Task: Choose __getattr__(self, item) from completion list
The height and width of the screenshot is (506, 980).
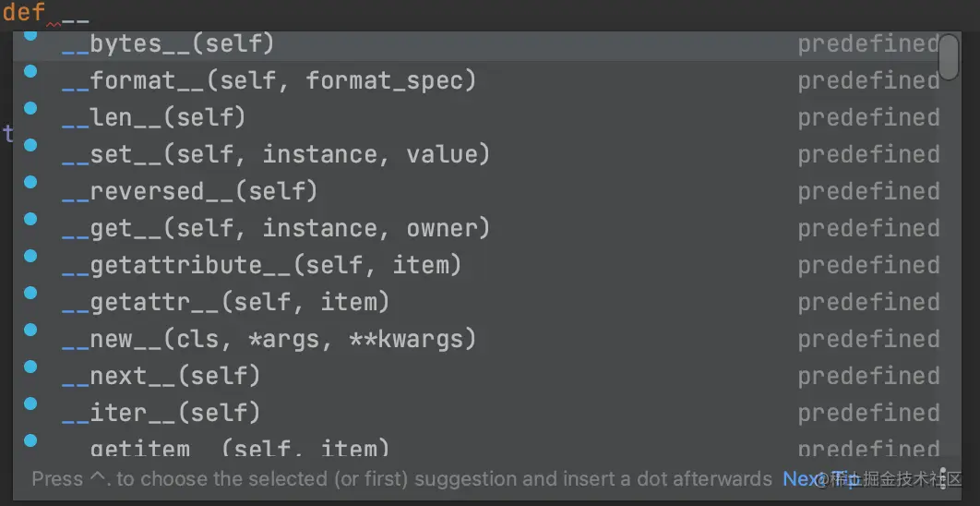Action: coord(225,302)
